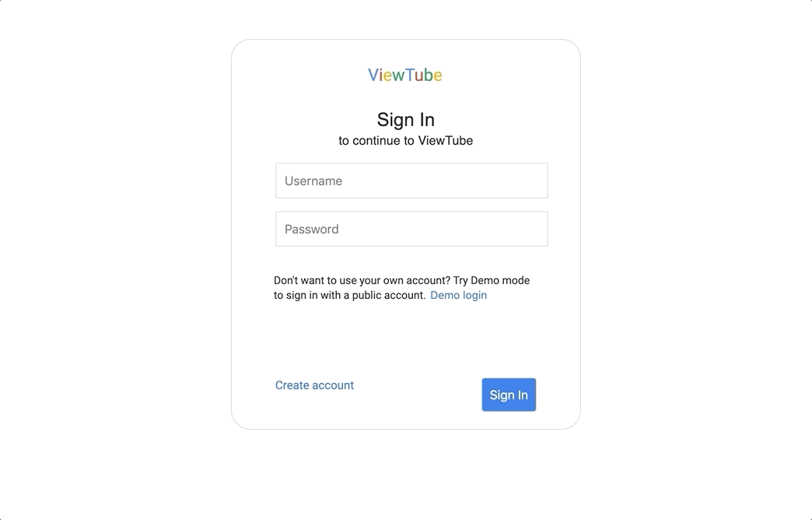Focus the Username input field
This screenshot has height=520, width=812.
[411, 181]
